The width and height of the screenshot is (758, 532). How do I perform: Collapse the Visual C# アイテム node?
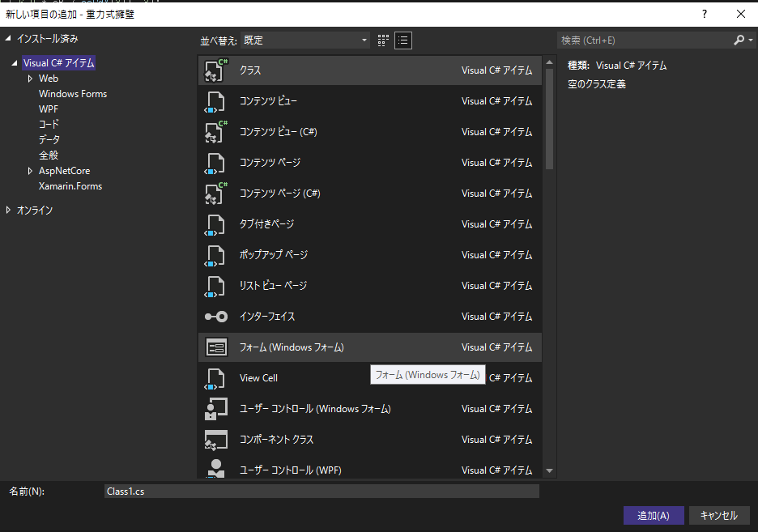15,63
